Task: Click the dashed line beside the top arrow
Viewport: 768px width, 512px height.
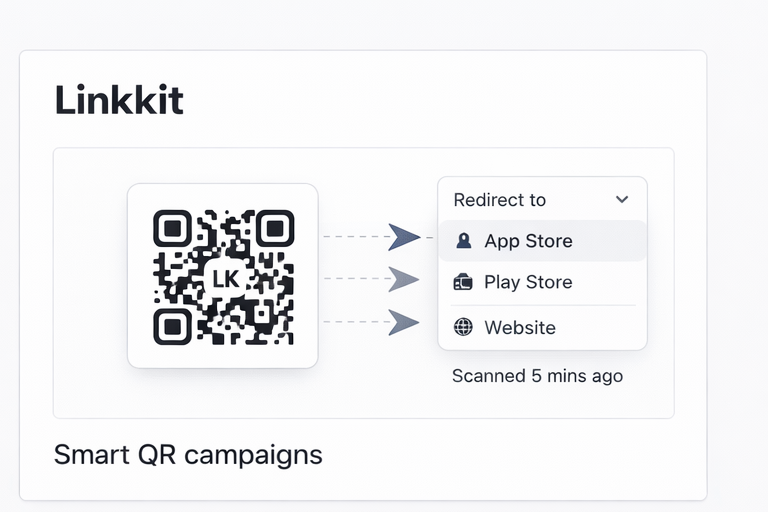Action: pos(353,237)
